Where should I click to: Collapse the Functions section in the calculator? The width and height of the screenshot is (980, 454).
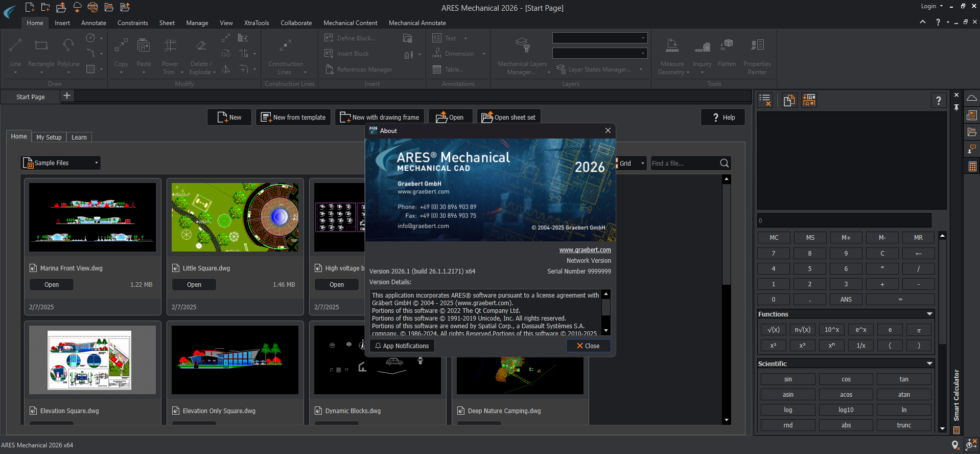point(929,314)
